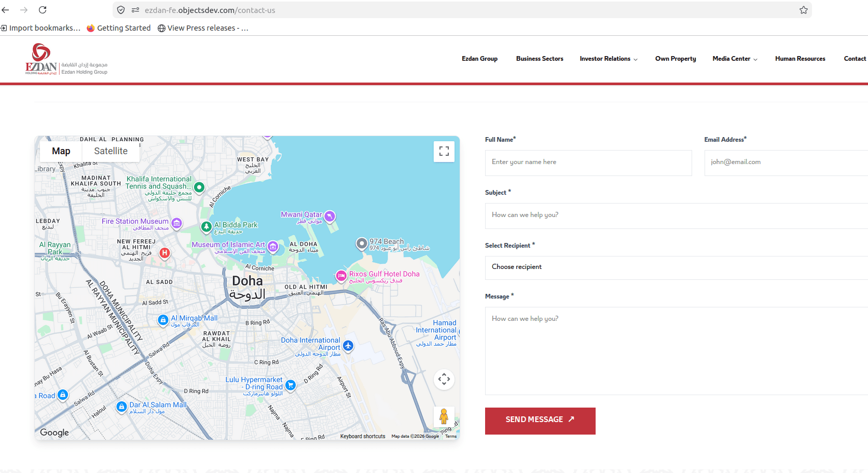The height and width of the screenshot is (473, 868).
Task: Go back to the previous page
Action: (x=6, y=10)
